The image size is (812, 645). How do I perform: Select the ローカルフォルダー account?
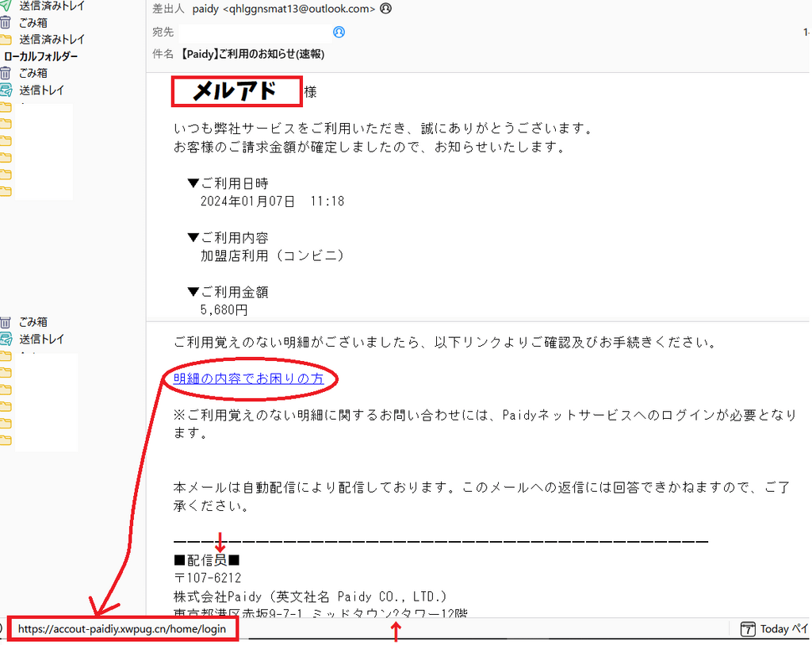click(41, 56)
